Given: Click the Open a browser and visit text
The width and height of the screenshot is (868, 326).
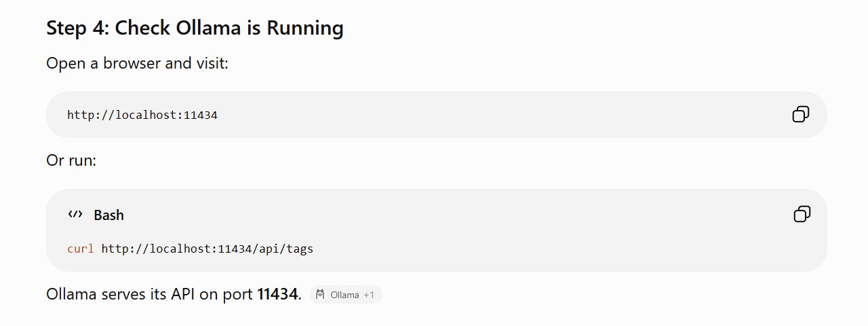Looking at the screenshot, I should click(x=137, y=63).
